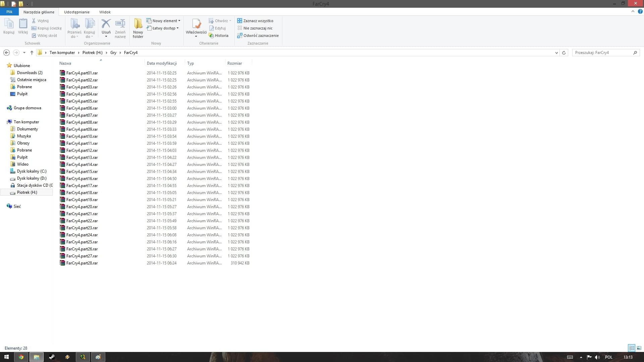Open Chrome from the taskbar
This screenshot has width=644, height=362.
coord(21,357)
